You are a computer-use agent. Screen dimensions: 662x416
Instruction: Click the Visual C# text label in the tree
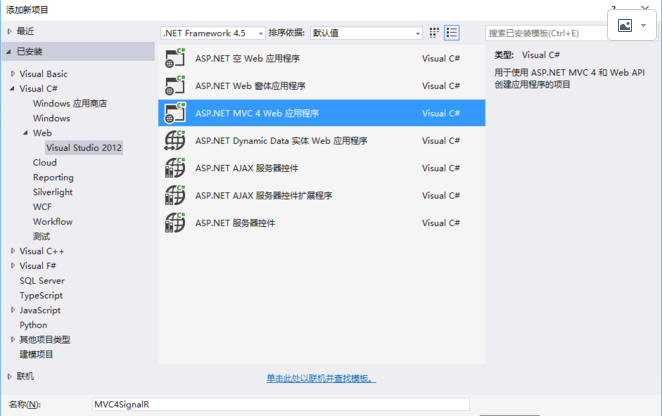38,89
